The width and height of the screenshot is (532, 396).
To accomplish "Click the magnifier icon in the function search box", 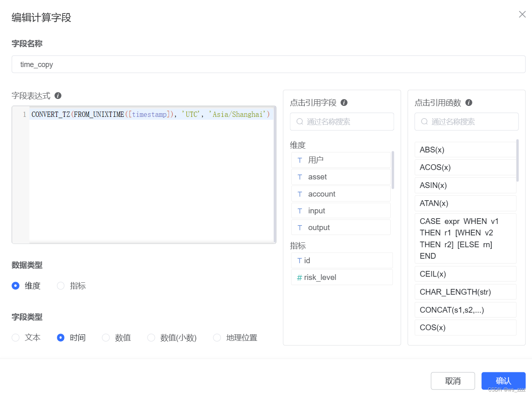I will (x=423, y=121).
